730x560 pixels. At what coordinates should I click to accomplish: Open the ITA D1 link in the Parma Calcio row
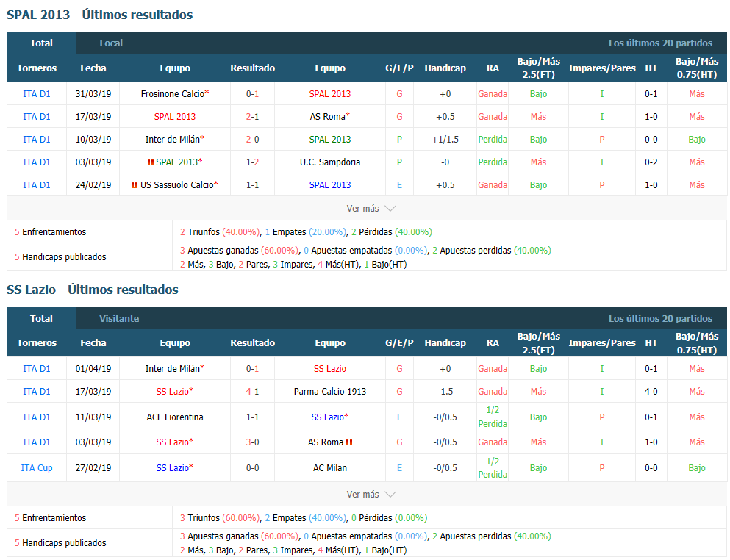click(37, 392)
